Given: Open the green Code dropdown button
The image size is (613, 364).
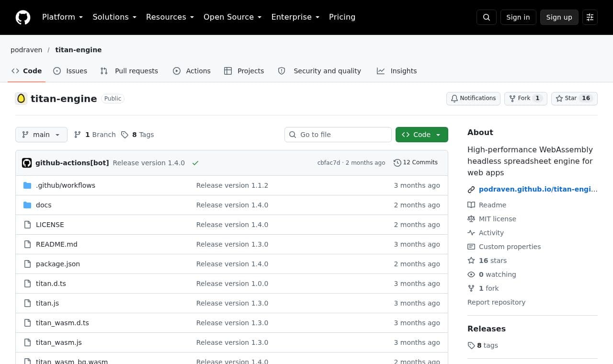Looking at the screenshot, I should pyautogui.click(x=422, y=135).
